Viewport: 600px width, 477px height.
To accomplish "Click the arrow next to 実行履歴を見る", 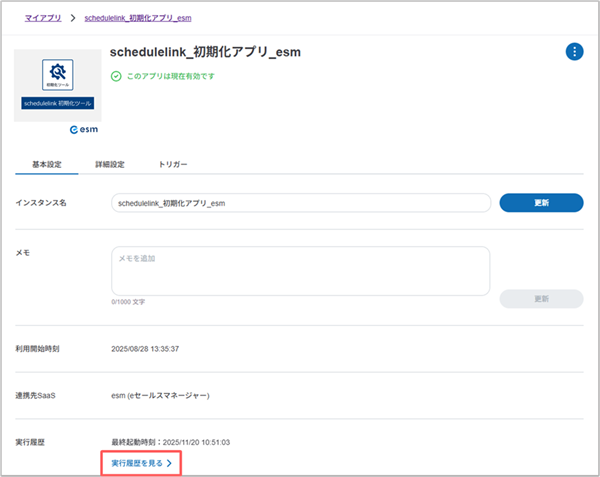I will (170, 463).
